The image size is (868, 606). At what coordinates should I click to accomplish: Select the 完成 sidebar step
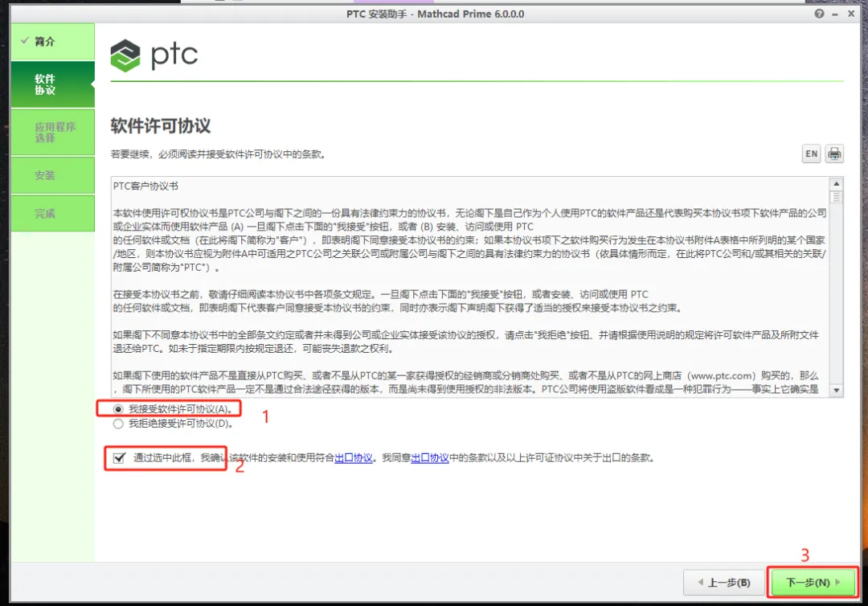[52, 213]
